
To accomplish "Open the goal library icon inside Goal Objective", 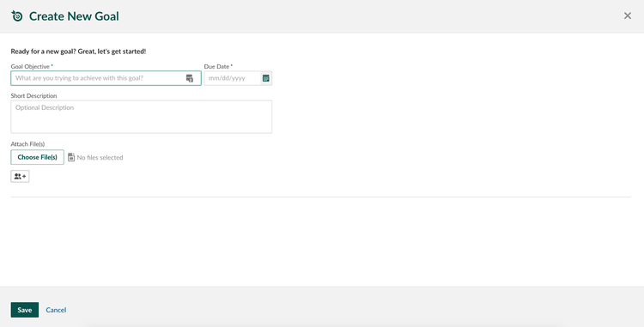I will tap(190, 78).
